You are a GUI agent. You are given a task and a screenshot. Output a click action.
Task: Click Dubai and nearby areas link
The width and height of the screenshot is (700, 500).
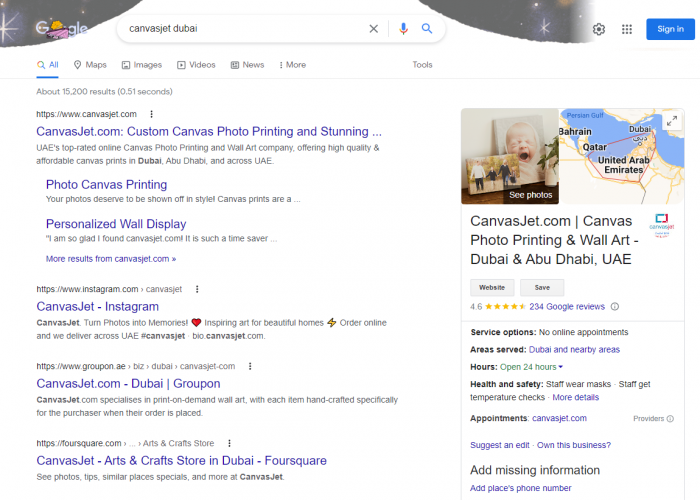point(574,350)
